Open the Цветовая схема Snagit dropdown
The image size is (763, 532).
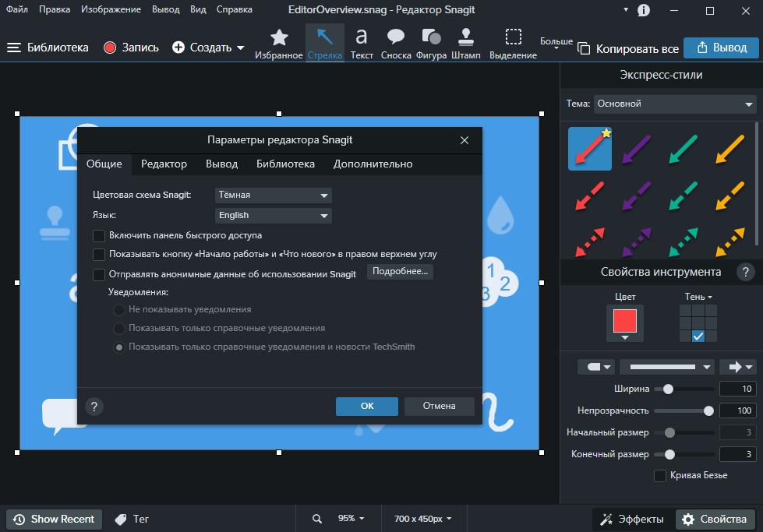tap(273, 195)
